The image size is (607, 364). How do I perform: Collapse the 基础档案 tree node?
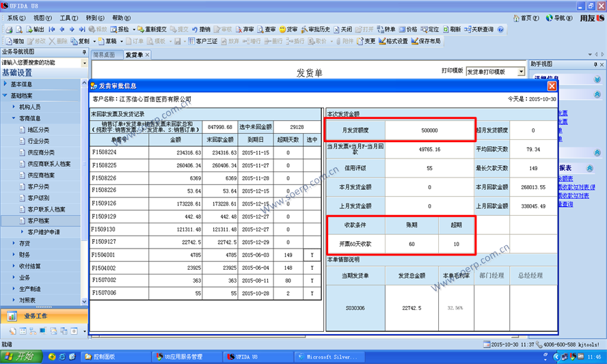[x=5, y=95]
